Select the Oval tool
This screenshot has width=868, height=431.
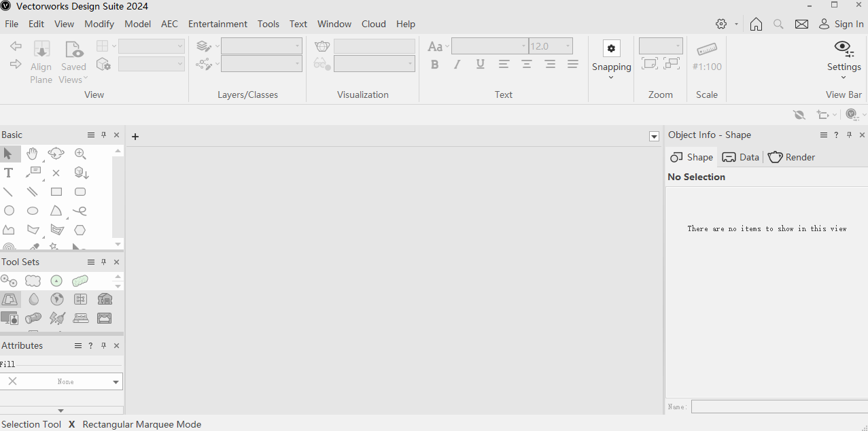(x=33, y=211)
